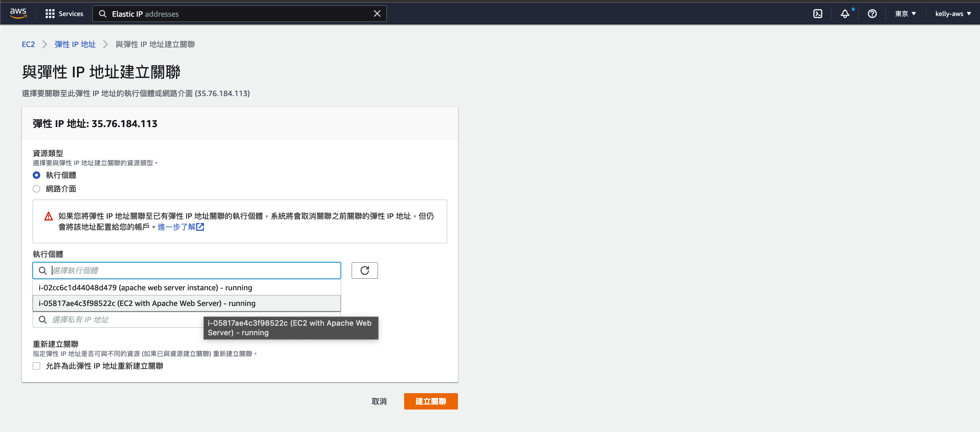The image size is (980, 432).
Task: Expand the kelly-aws account menu
Action: pyautogui.click(x=953, y=14)
